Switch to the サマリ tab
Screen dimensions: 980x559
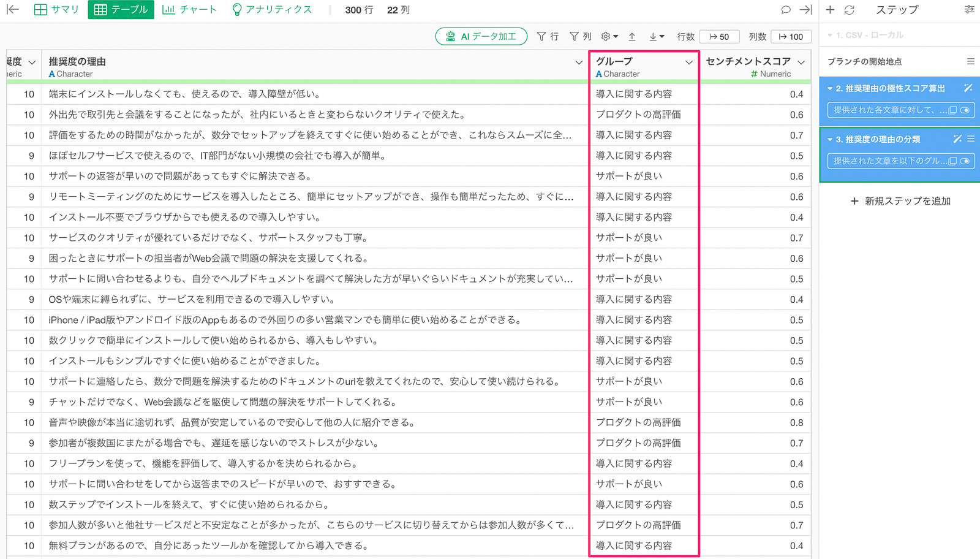point(56,9)
